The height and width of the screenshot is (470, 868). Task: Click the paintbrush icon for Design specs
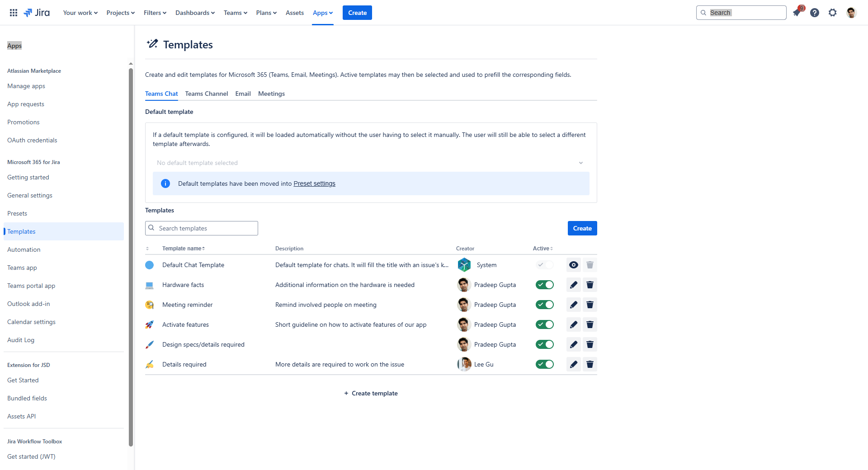pyautogui.click(x=150, y=344)
